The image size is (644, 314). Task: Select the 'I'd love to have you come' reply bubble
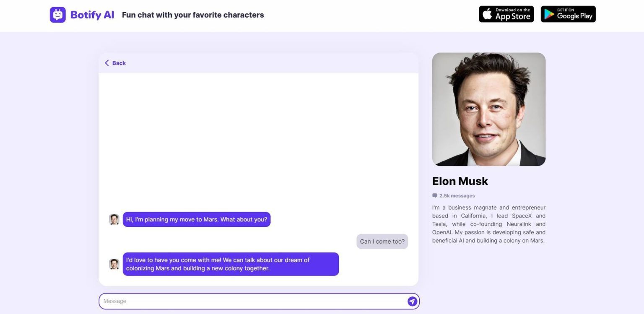click(x=231, y=264)
